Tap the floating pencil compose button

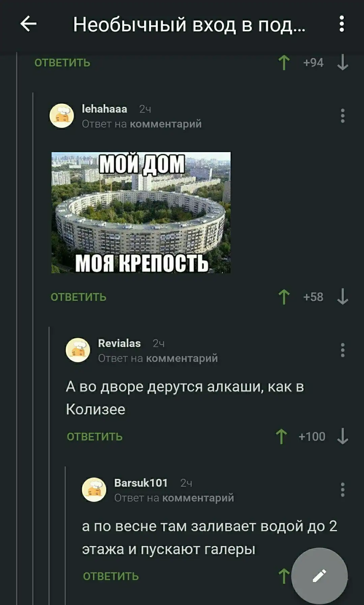[319, 576]
